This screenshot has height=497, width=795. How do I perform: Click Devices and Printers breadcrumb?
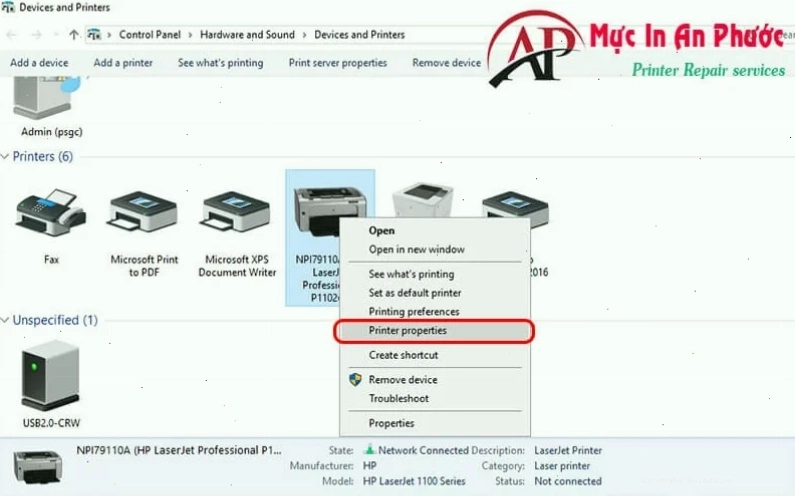[x=359, y=35]
